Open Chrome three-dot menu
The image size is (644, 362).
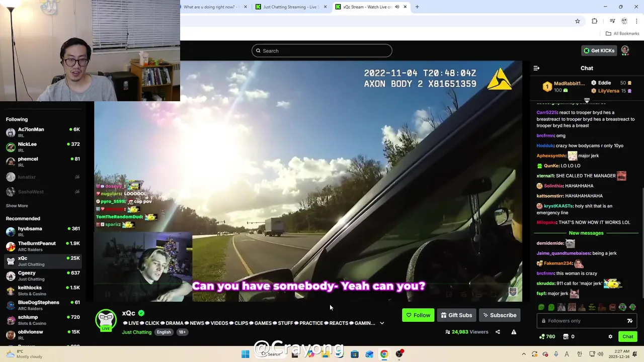[637, 21]
